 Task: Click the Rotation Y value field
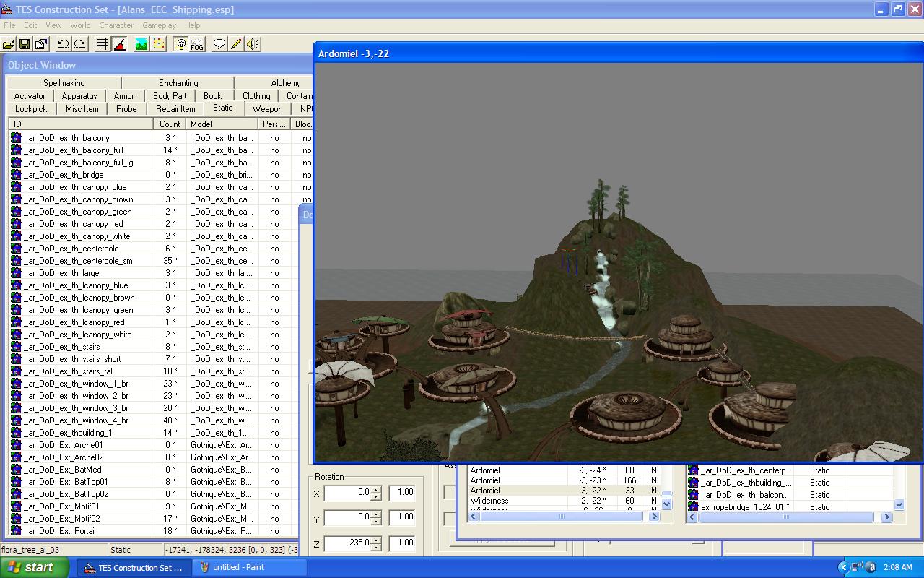point(347,517)
